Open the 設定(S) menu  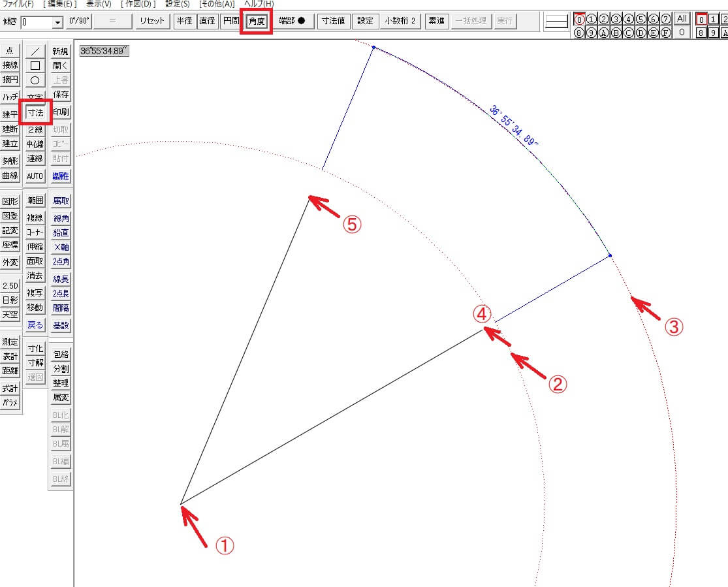point(178,4)
